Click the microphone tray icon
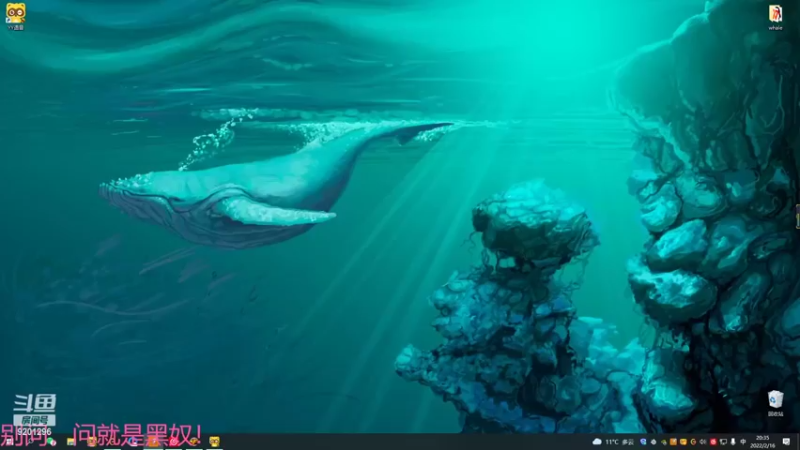 click(x=733, y=442)
